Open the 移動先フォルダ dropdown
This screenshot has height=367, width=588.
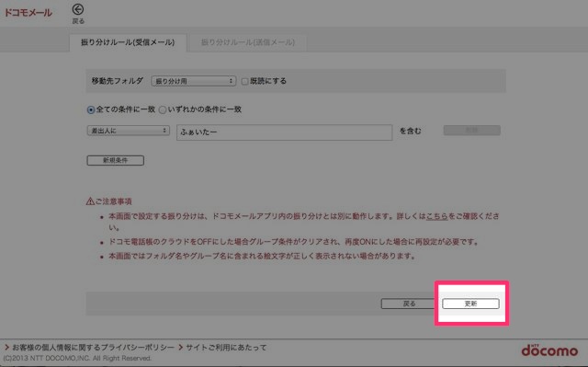click(194, 81)
